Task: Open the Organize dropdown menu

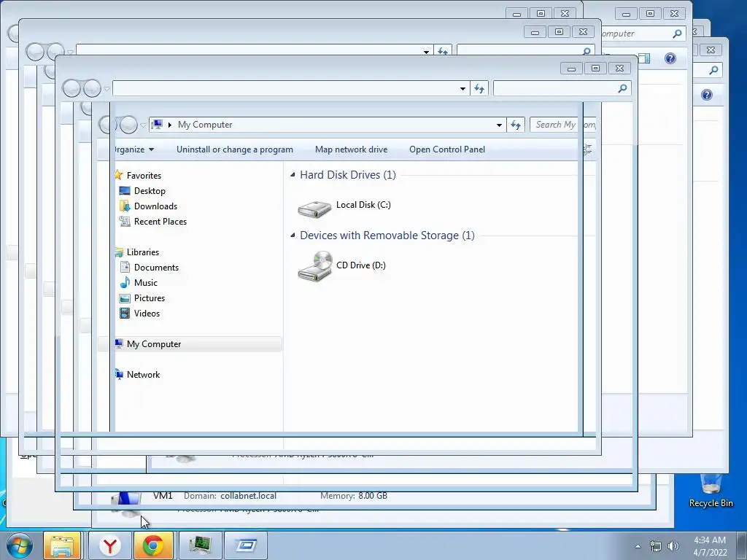Action: [x=134, y=149]
